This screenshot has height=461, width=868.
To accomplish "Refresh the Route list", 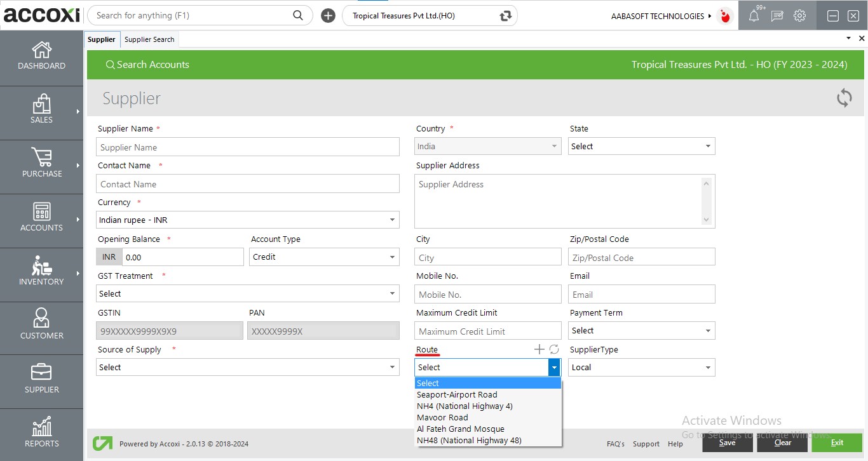I will coord(552,349).
